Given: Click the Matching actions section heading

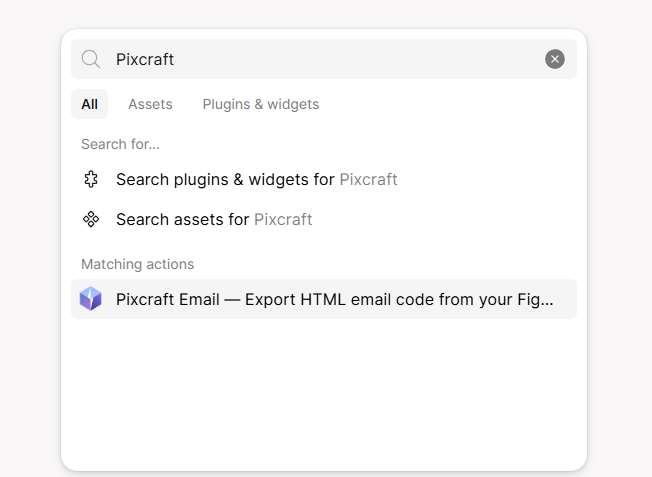Looking at the screenshot, I should click(x=138, y=264).
